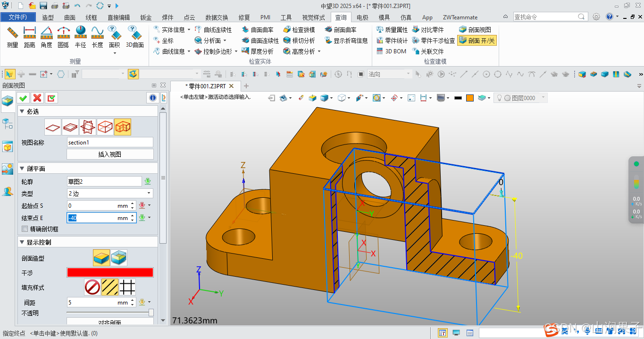Cancel the command with red X

tap(37, 98)
